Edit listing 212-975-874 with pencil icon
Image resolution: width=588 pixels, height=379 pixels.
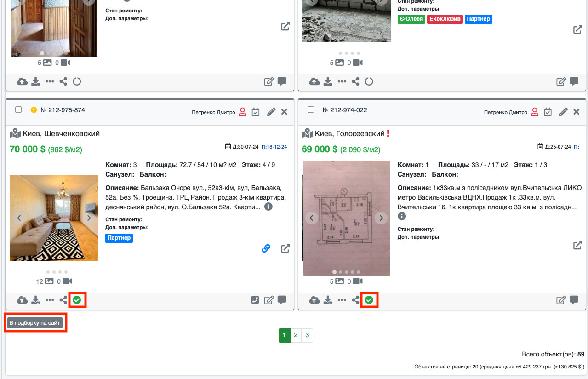[271, 112]
